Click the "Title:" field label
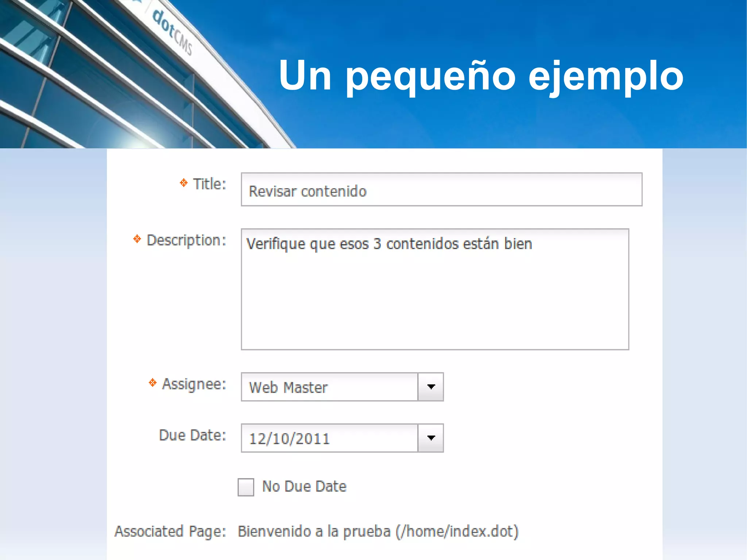747x560 pixels. click(x=209, y=184)
